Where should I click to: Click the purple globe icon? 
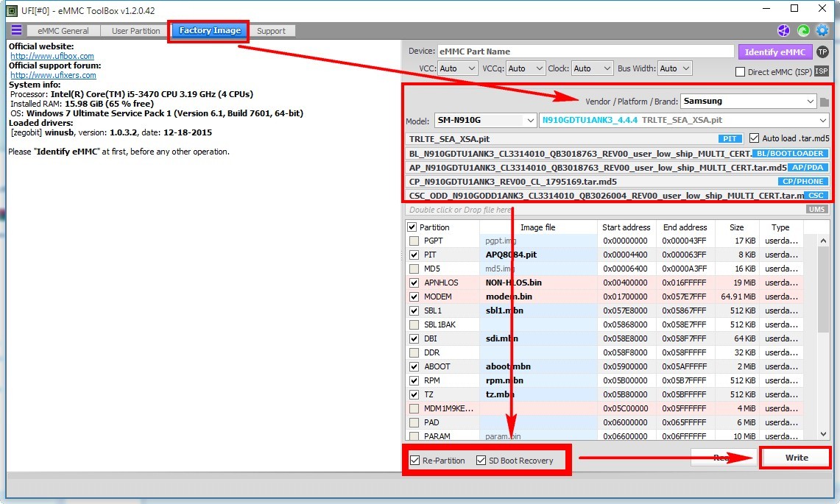783,30
